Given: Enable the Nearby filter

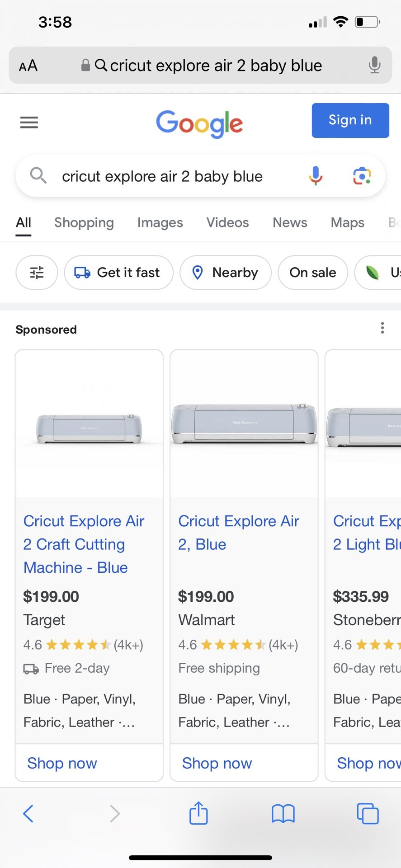Looking at the screenshot, I should click(x=225, y=273).
